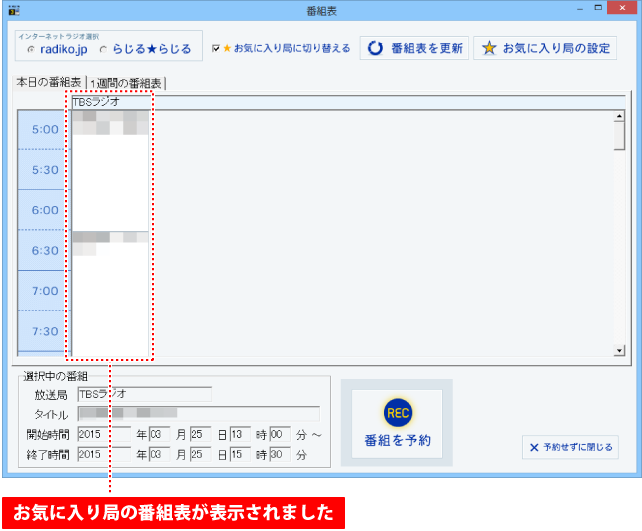The image size is (642, 531).
Task: Open お気に入り局の設定 star button
Action: click(545, 48)
